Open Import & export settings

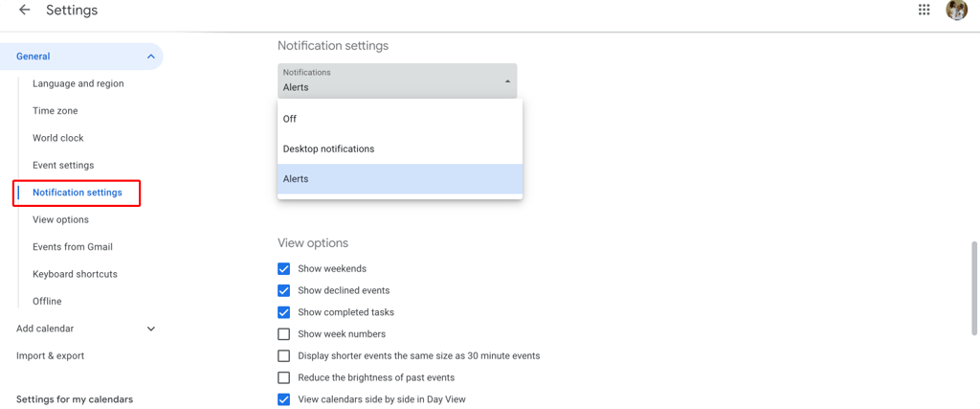[50, 356]
